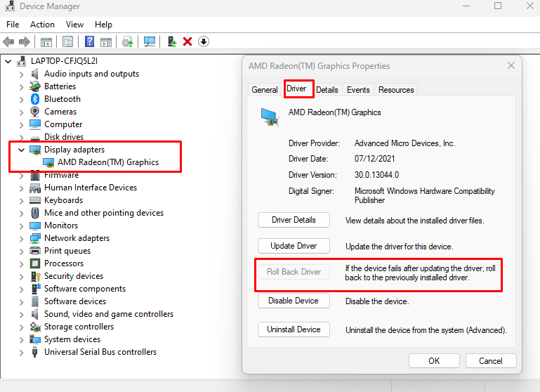Open the Action menu
540x392 pixels.
pyautogui.click(x=42, y=25)
